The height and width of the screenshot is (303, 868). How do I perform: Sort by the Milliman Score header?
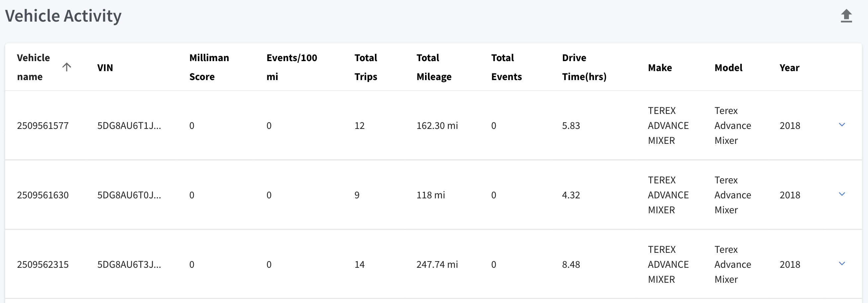(x=209, y=67)
